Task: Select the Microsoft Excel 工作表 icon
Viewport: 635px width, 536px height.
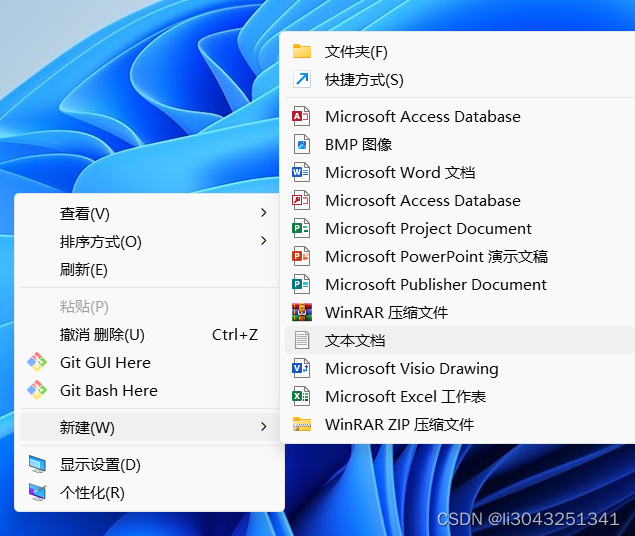Action: [301, 396]
